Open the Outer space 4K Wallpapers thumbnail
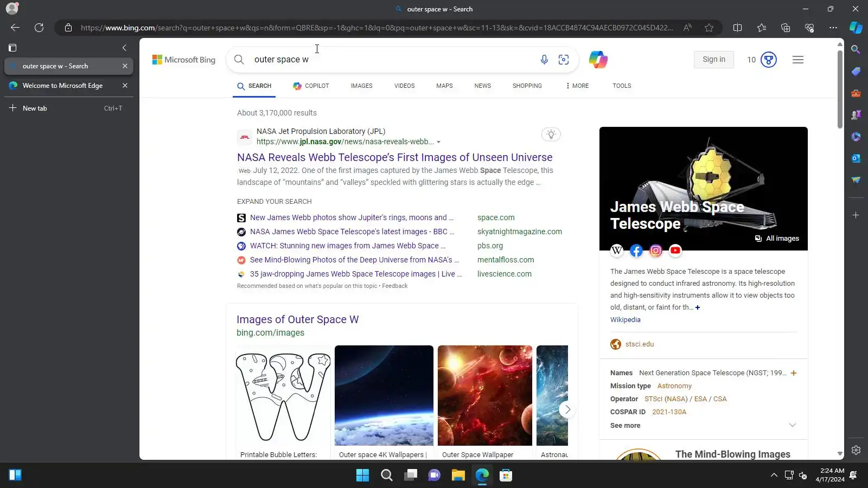The width and height of the screenshot is (868, 488). [x=384, y=396]
